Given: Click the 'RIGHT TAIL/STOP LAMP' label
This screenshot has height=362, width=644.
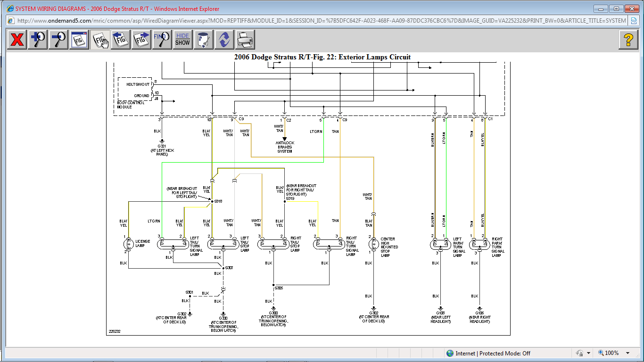Looking at the screenshot, I should 295,243.
